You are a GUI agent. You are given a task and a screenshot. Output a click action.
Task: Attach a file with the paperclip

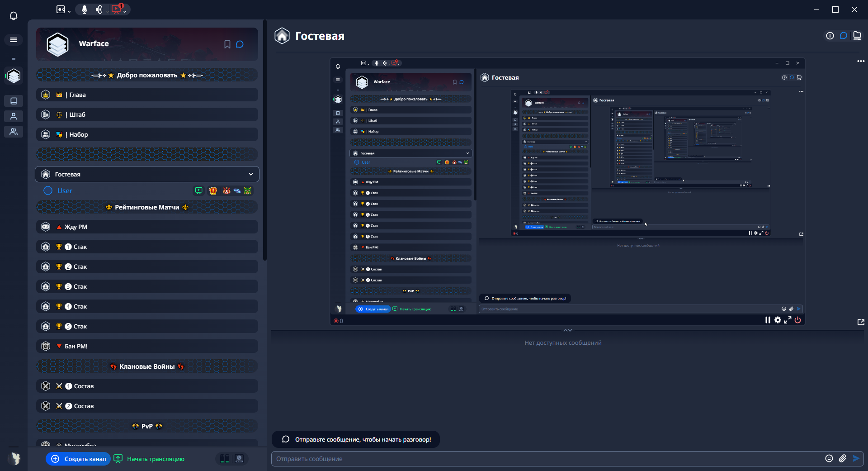[x=843, y=458]
